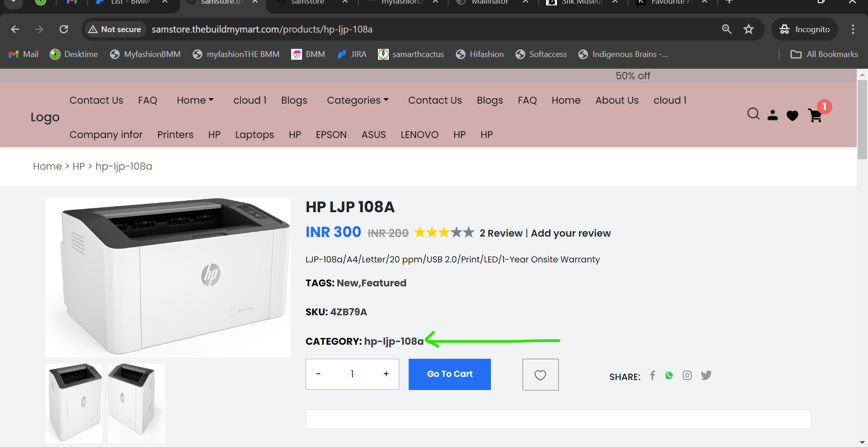Click the star rating of the product
This screenshot has height=447, width=868.
tap(444, 233)
